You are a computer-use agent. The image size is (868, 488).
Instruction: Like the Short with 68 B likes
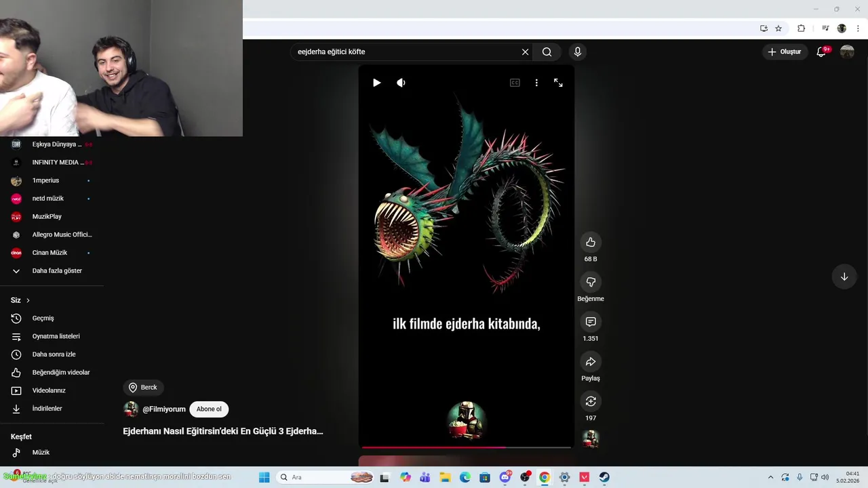click(x=591, y=242)
